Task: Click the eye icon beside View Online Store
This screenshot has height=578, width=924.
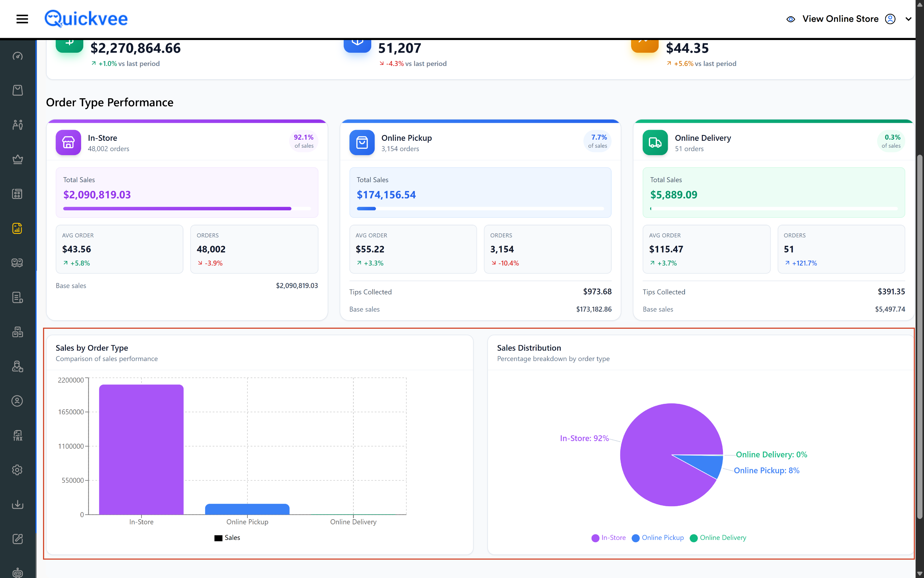Action: point(791,19)
